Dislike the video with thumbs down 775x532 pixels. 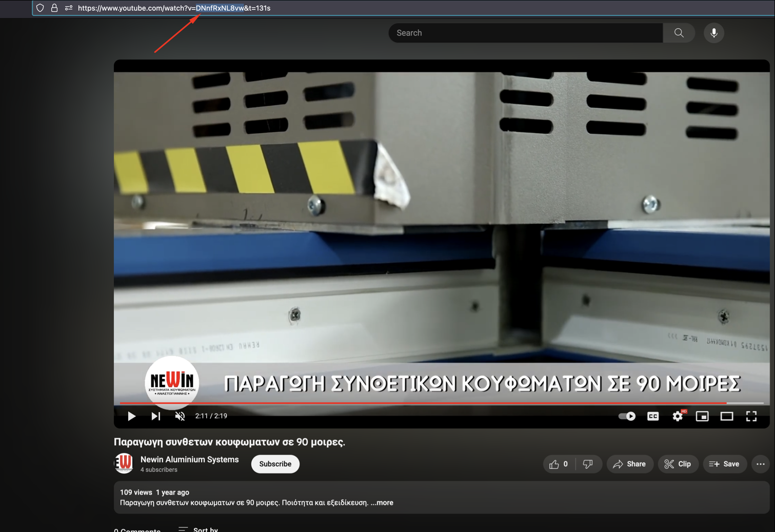pos(588,464)
